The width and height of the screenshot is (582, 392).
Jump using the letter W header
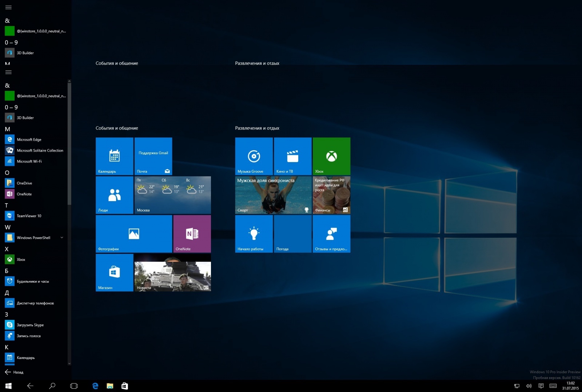[8, 227]
